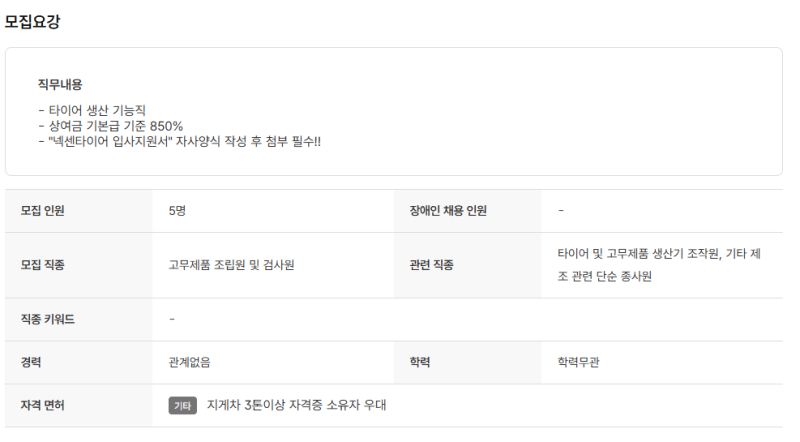Image resolution: width=800 pixels, height=442 pixels.
Task: Click the 모집요강 section heading
Action: tap(32, 22)
